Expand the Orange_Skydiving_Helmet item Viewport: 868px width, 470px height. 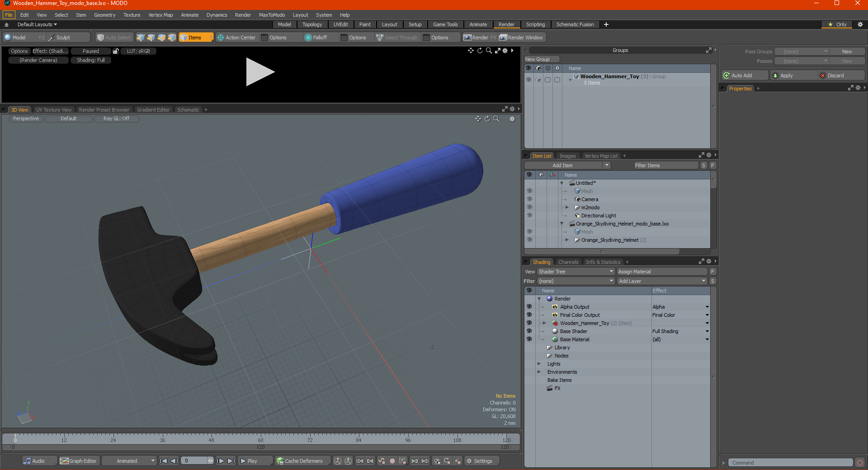tap(567, 240)
